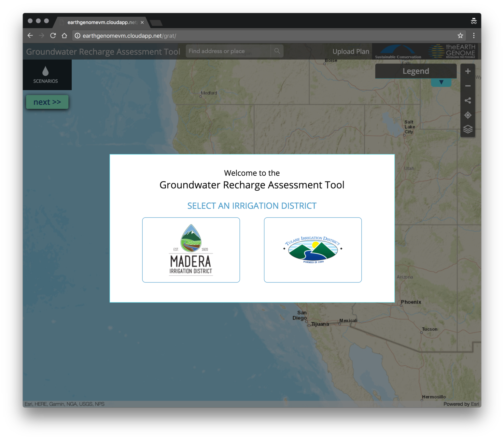The height and width of the screenshot is (440, 504).
Task: Zoom out with the minus icon
Action: click(468, 86)
